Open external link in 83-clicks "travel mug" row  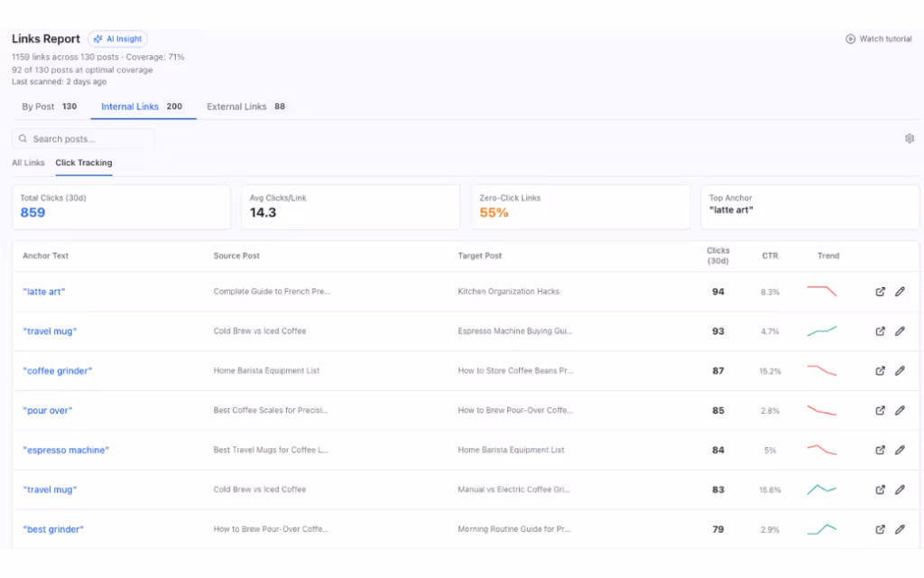point(881,490)
